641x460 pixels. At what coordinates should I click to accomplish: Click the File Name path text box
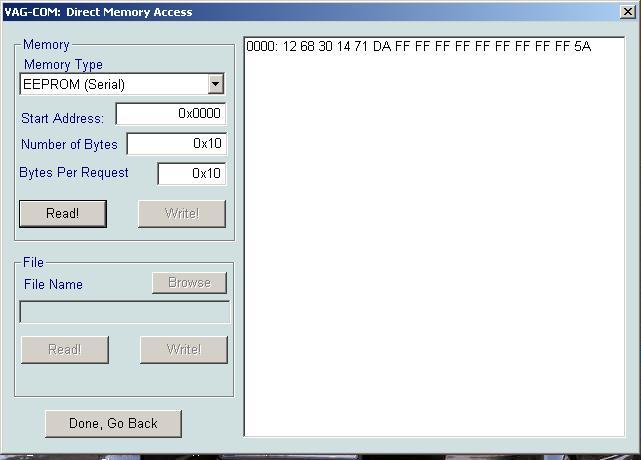[125, 312]
